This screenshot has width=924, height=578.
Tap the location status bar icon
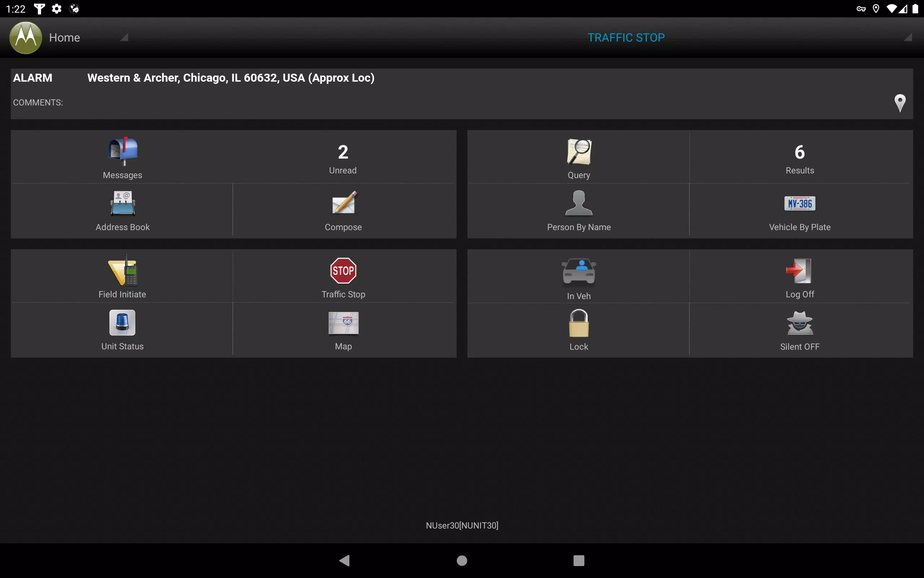tap(876, 8)
